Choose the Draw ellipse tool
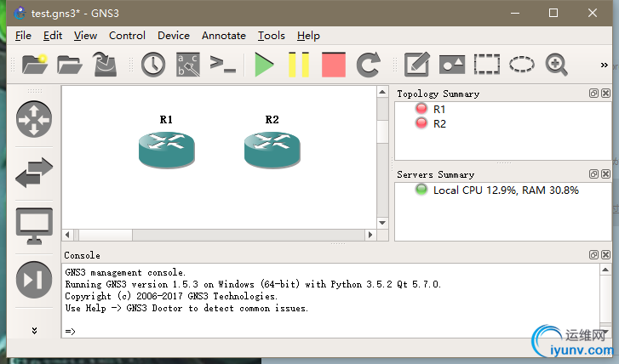The width and height of the screenshot is (619, 364). click(521, 65)
